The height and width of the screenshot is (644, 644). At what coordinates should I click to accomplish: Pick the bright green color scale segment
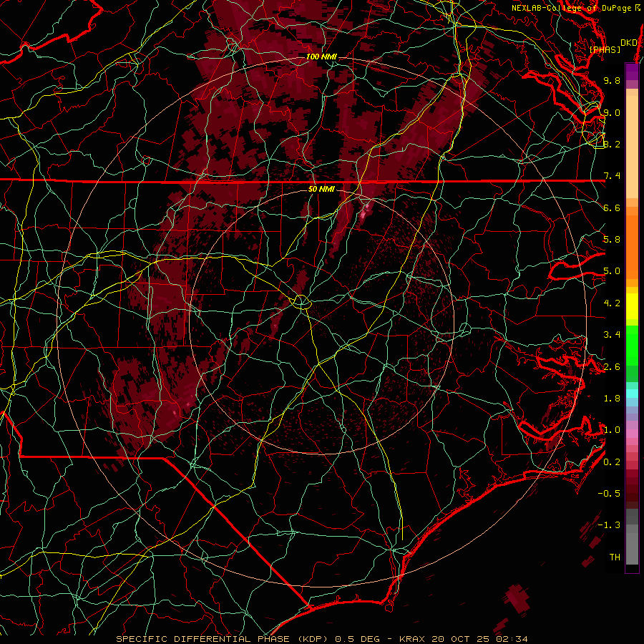(632, 345)
